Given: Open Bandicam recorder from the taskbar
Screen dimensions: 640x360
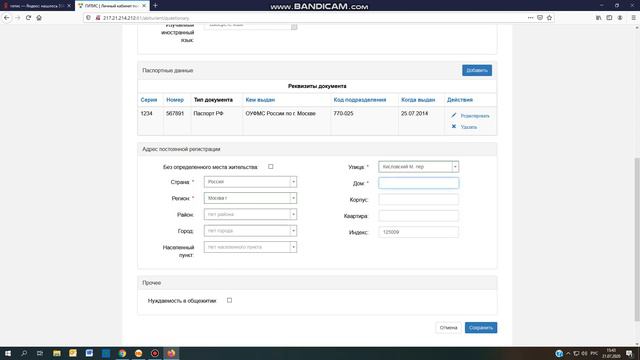Looking at the screenshot, I should pyautogui.click(x=155, y=353).
